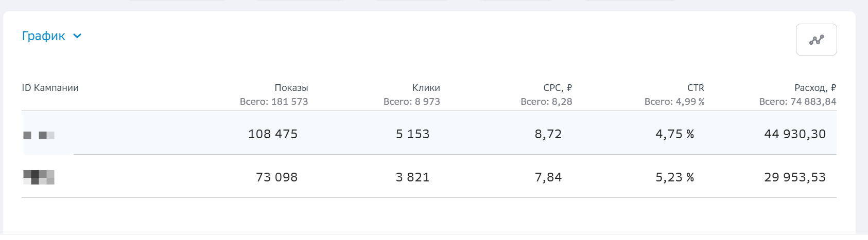Click the 4,75 % CTR value
This screenshot has height=240, width=868.
tap(674, 134)
